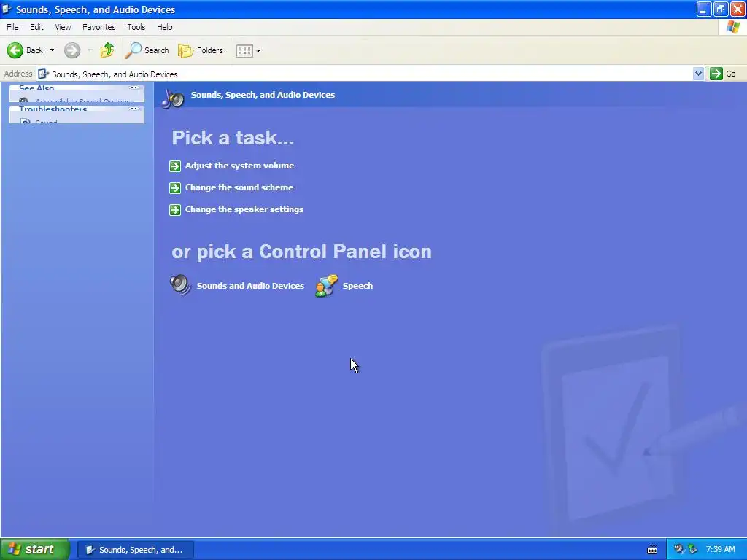
Task: Open the View menu
Action: (63, 27)
